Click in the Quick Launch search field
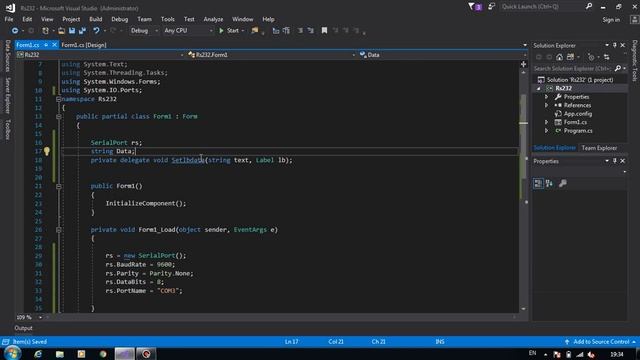640x360 pixels. (542, 7)
